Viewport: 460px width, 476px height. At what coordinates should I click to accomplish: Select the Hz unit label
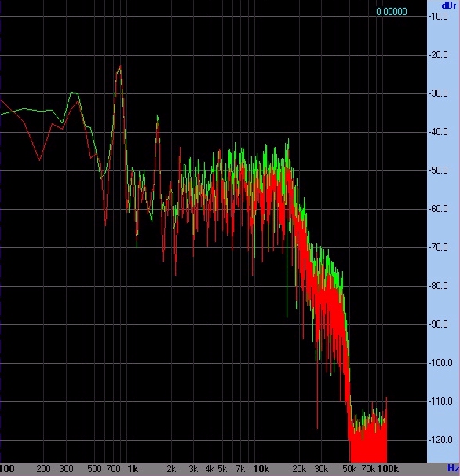453,468
